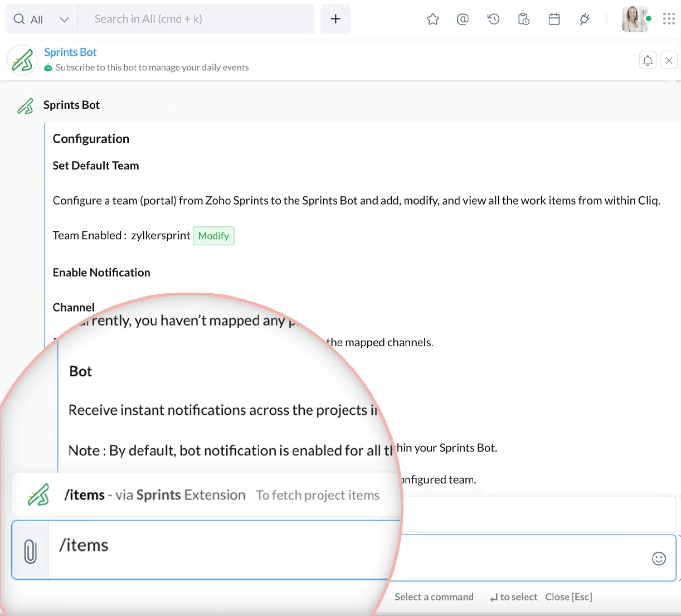Click the 'Channel' heading

tap(74, 308)
